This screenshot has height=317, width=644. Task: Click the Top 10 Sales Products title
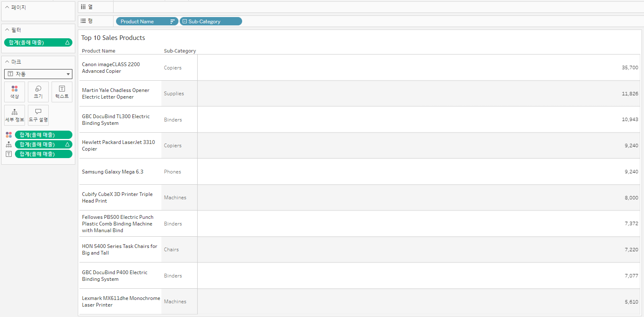(x=113, y=38)
